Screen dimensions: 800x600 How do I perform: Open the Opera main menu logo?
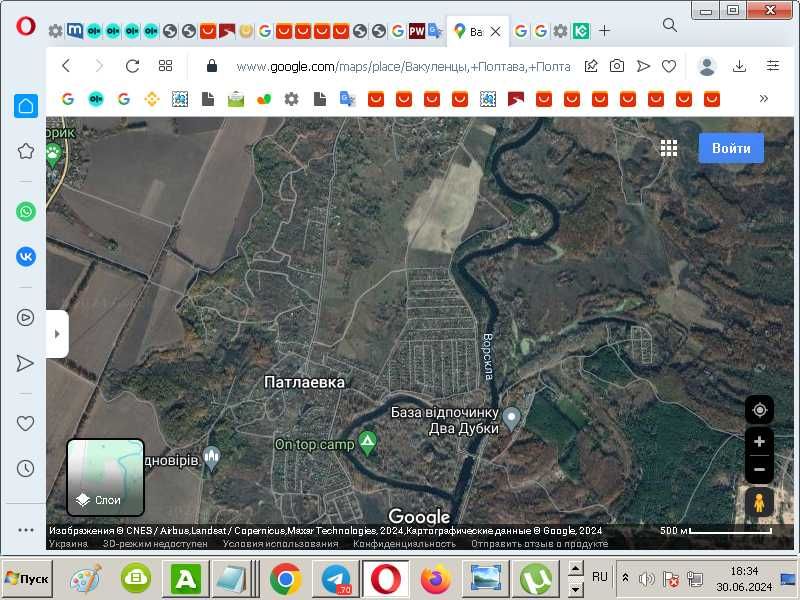[x=26, y=27]
